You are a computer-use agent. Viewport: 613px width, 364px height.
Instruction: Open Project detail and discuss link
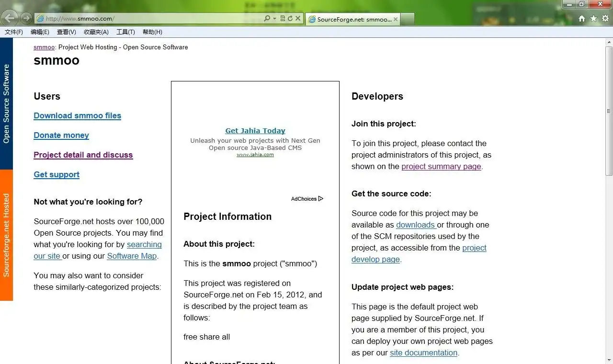(83, 155)
